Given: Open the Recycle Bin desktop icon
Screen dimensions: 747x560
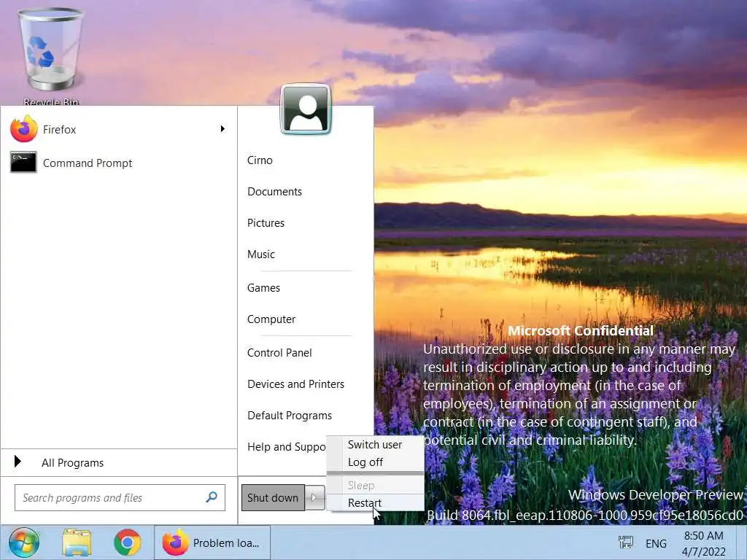Looking at the screenshot, I should [50, 56].
